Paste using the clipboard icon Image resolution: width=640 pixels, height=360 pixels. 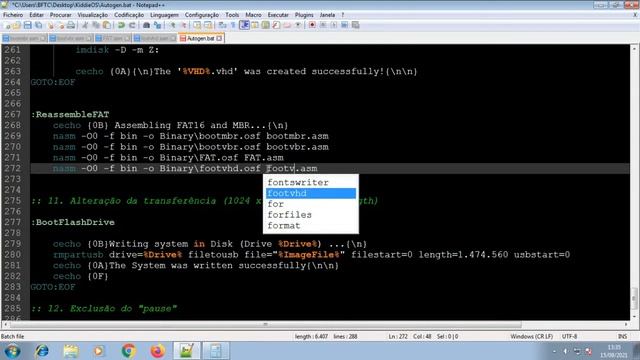(107, 25)
